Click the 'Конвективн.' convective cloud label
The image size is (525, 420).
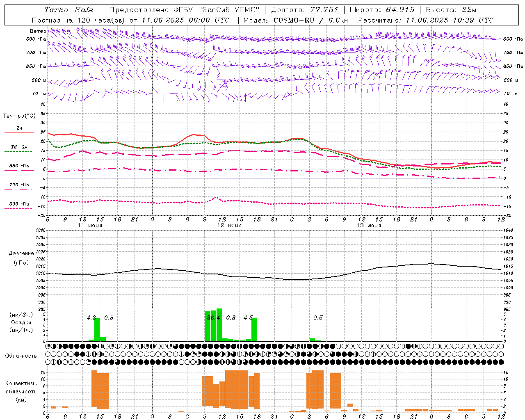[21, 383]
